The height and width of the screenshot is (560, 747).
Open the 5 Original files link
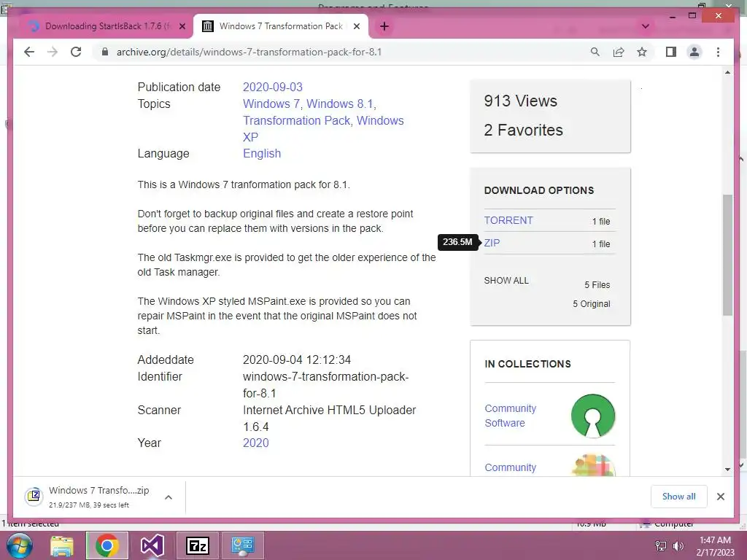[591, 304]
